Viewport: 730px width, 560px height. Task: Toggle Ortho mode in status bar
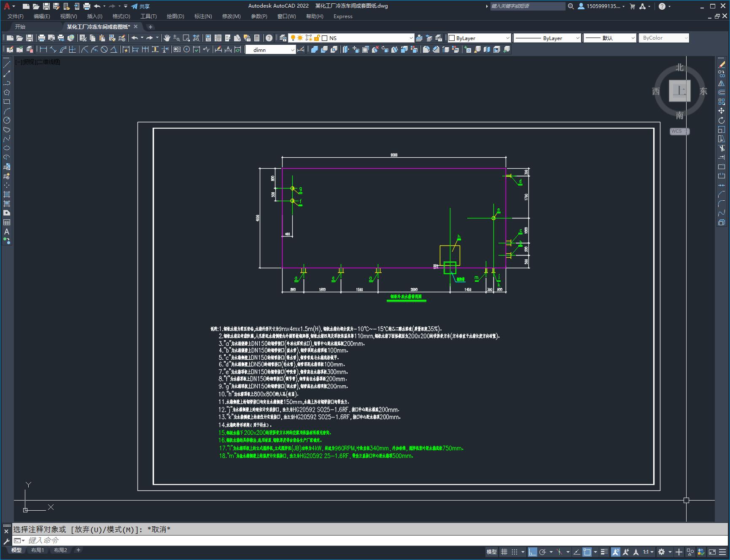click(x=533, y=552)
